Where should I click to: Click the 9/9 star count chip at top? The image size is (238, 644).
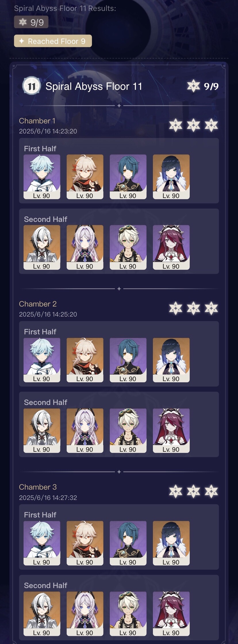[x=31, y=22]
